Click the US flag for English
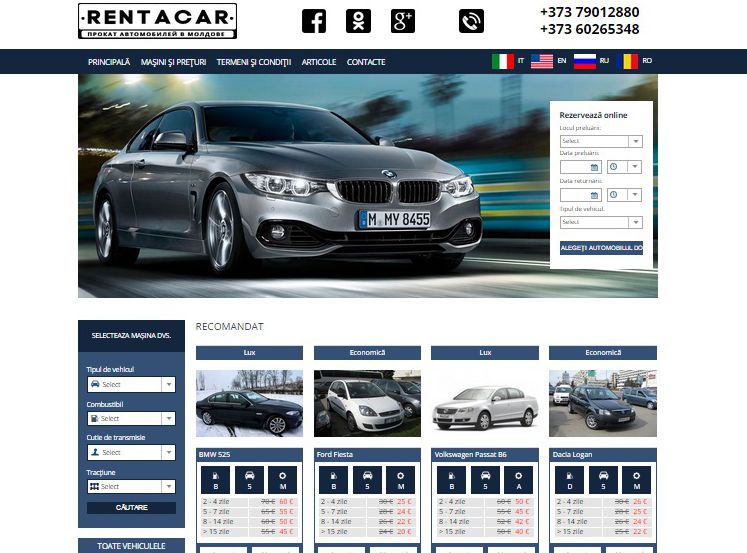This screenshot has height=553, width=747. 542,61
